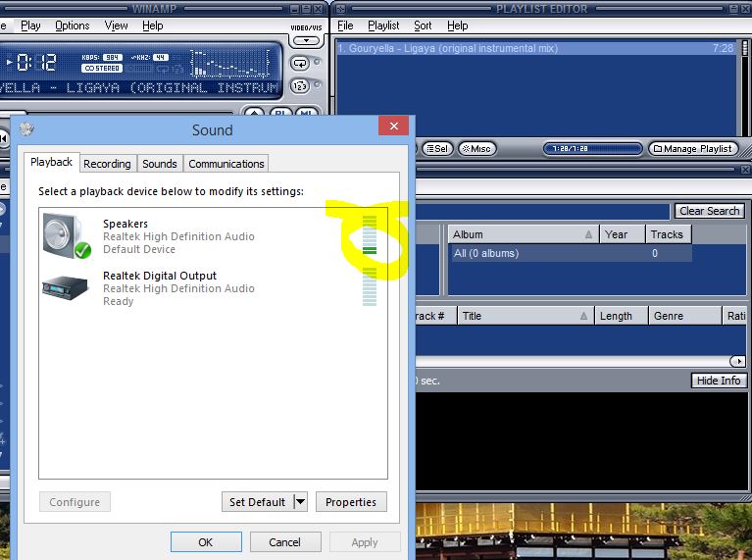The image size is (752, 560).
Task: Sort by the Tracks column header
Action: 669,234
